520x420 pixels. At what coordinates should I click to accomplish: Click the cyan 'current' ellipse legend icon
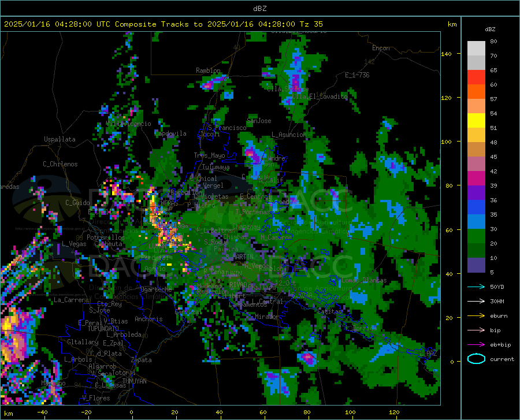pyautogui.click(x=476, y=359)
